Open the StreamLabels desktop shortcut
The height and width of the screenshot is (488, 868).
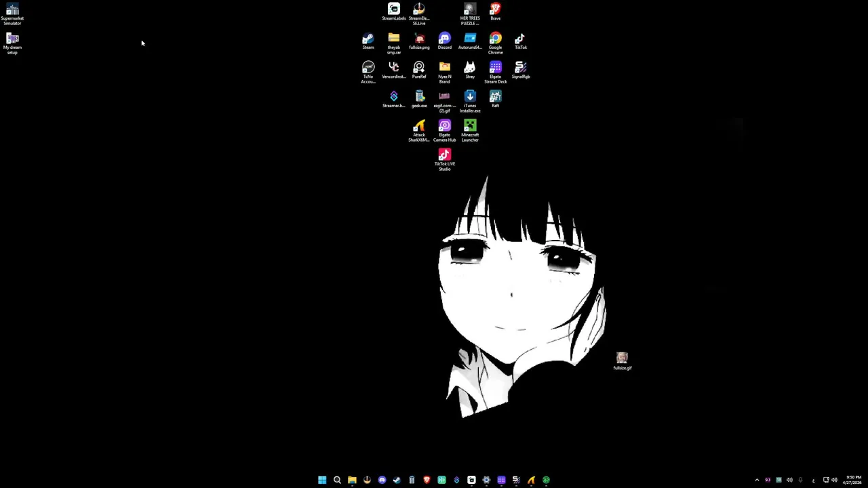[393, 12]
